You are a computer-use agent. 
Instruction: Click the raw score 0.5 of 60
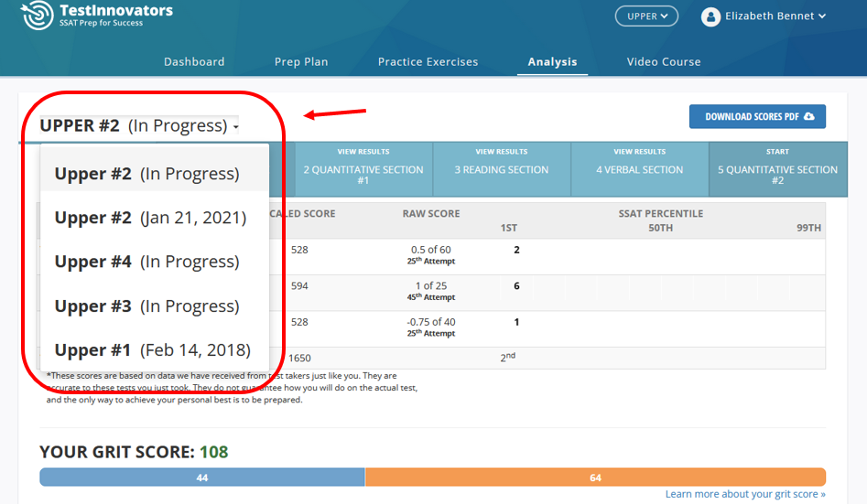pyautogui.click(x=430, y=250)
